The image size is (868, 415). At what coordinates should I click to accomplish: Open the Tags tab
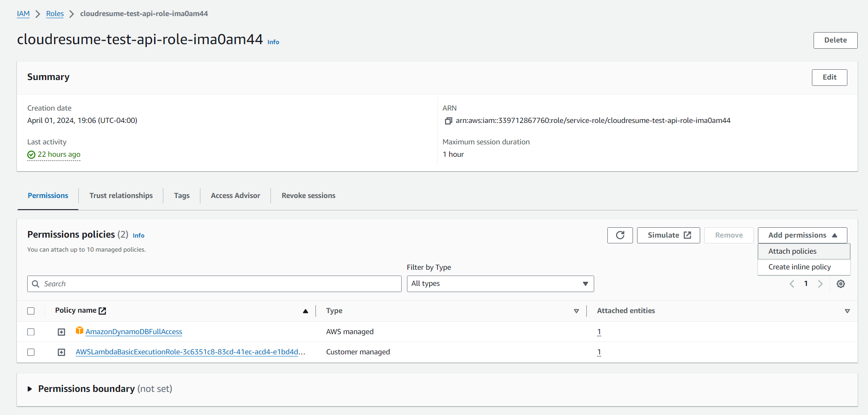(x=182, y=196)
